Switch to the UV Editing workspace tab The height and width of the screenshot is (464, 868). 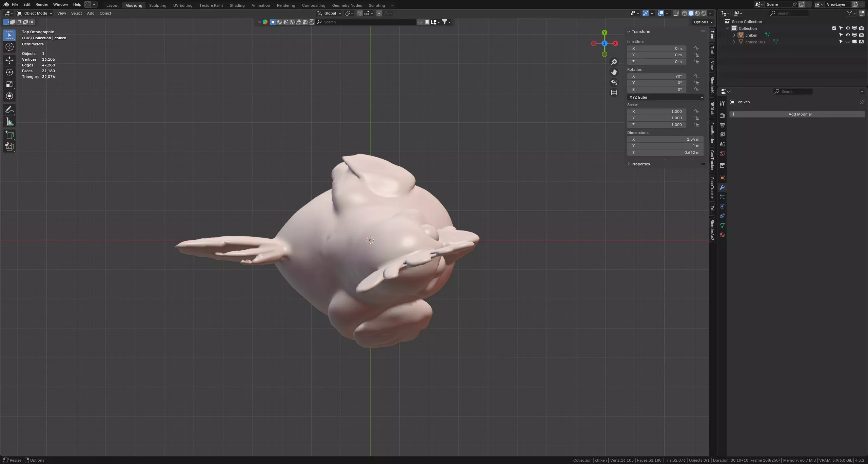click(x=183, y=5)
